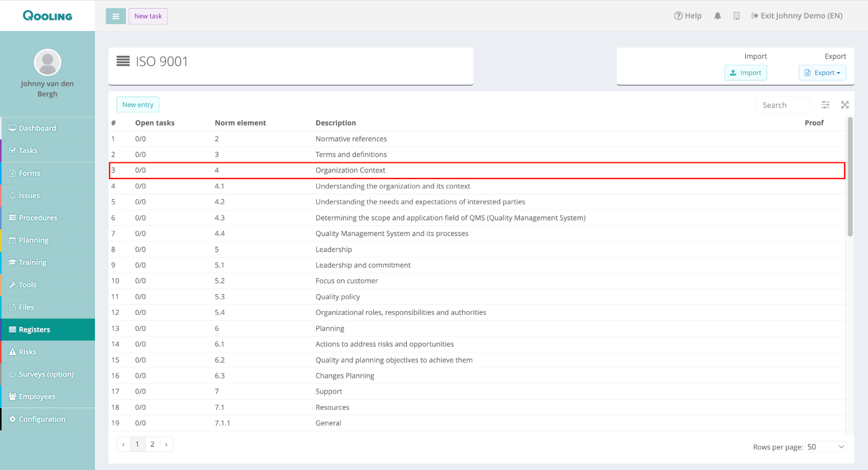Go to the previous page arrow
The image size is (868, 470).
click(x=124, y=444)
